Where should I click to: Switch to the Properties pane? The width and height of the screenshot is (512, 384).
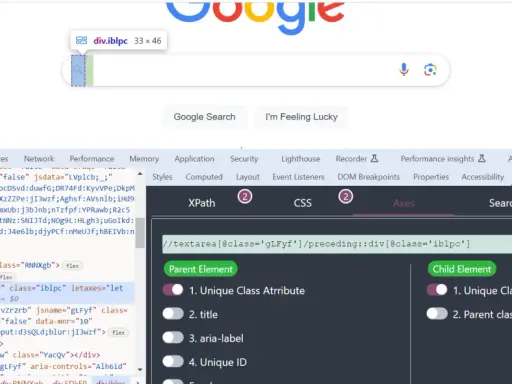(x=431, y=177)
